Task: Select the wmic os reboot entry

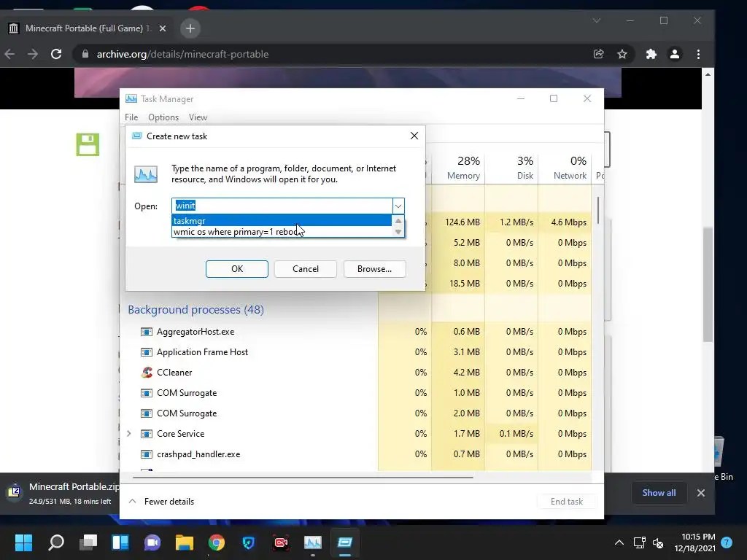Action: (x=282, y=232)
